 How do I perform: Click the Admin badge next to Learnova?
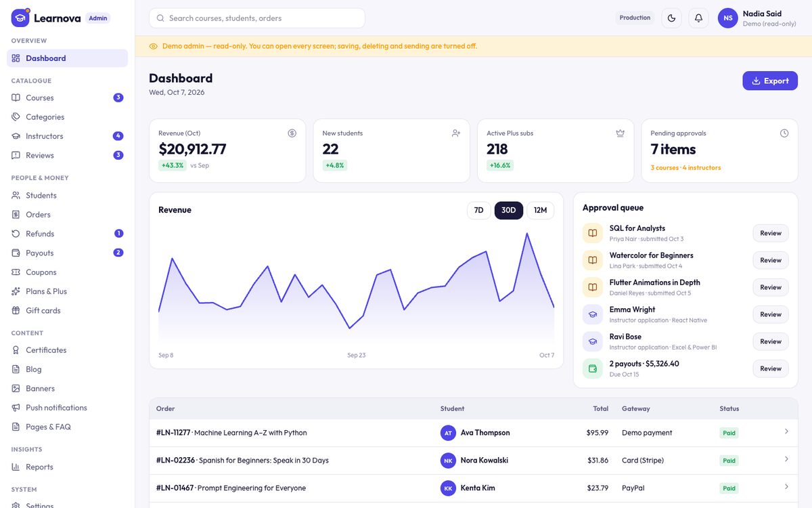click(98, 18)
